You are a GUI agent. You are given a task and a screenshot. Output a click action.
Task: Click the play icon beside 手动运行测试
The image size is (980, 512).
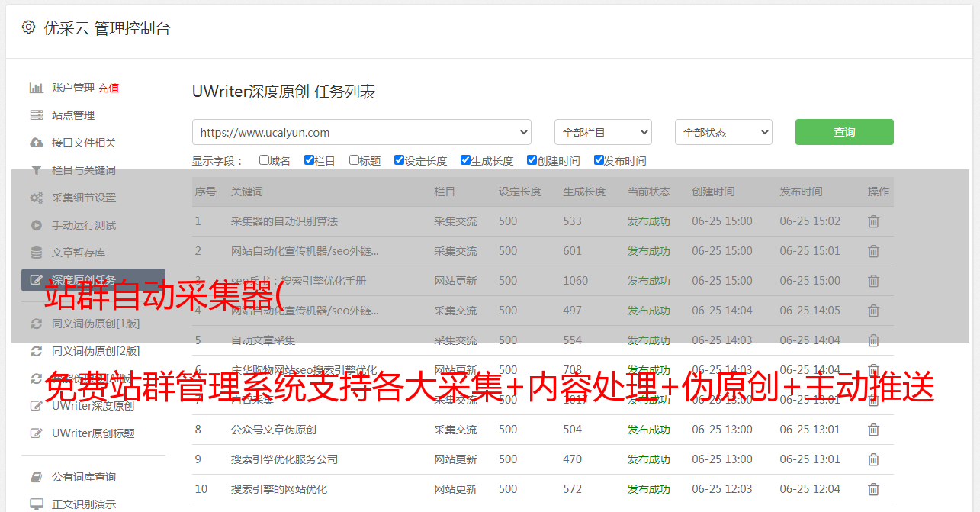click(x=36, y=225)
